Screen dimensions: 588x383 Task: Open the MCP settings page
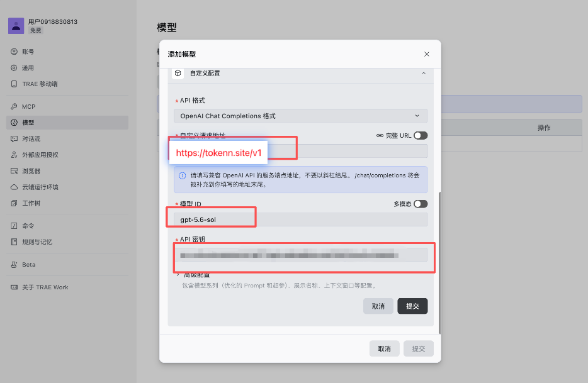click(x=67, y=106)
